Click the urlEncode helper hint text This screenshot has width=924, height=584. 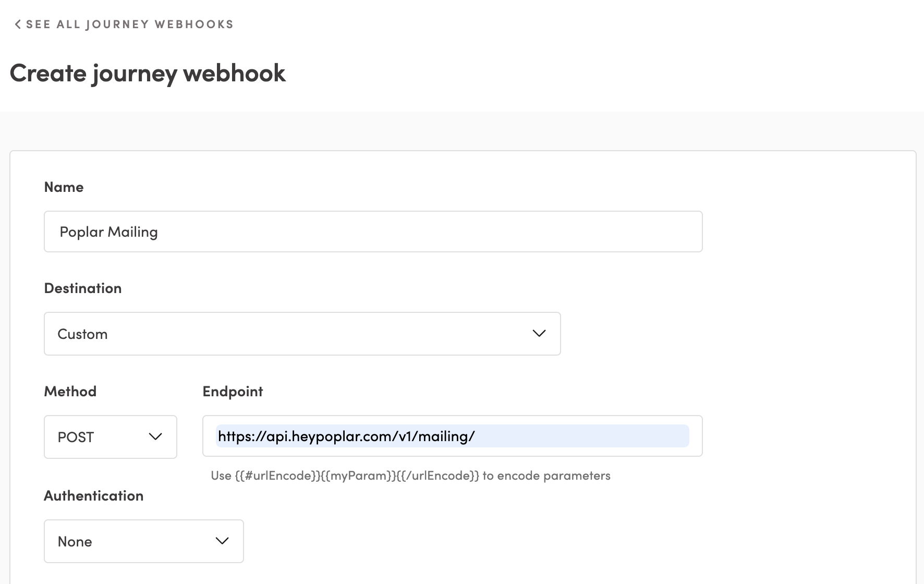(410, 476)
